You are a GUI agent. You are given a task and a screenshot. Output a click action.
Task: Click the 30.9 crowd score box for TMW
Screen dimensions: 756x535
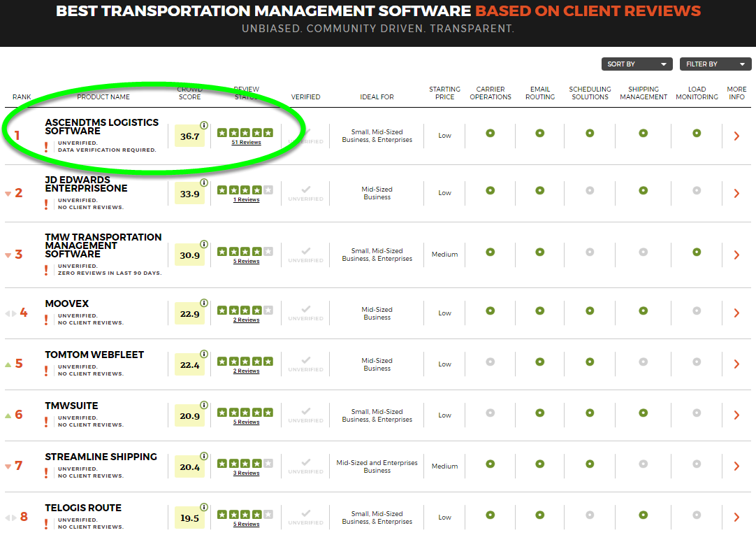pos(189,256)
